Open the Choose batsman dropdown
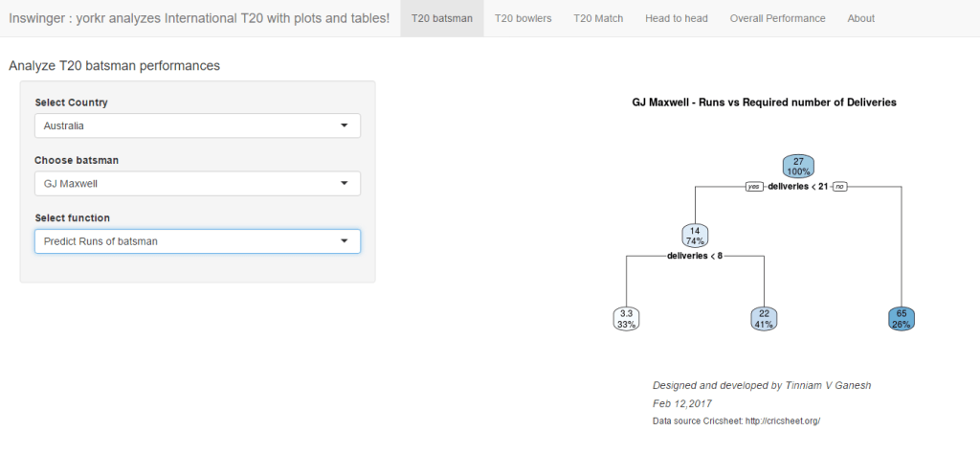The image size is (980, 454). coord(196,183)
